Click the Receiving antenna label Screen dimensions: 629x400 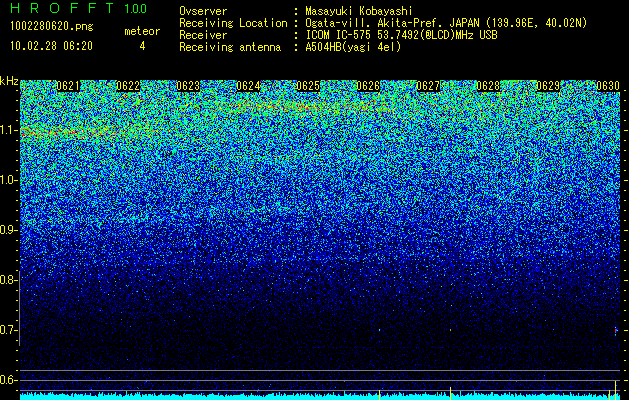[x=230, y=47]
